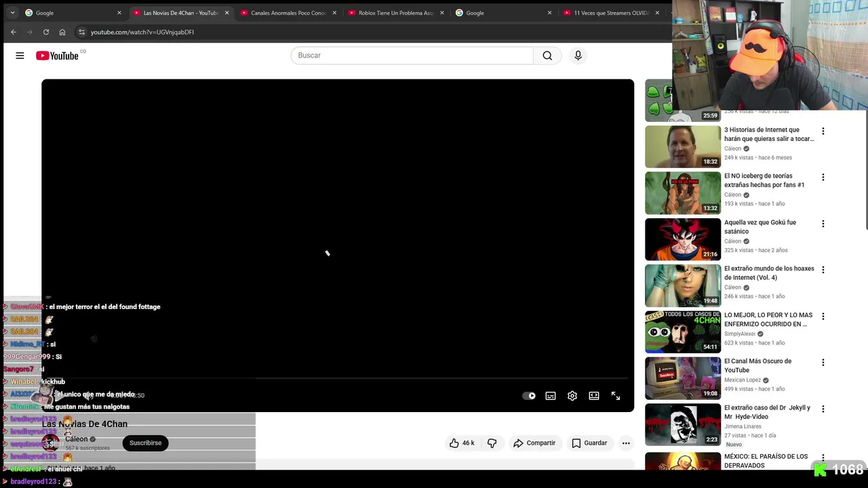Open options for El NO iceberg video
This screenshot has width=868, height=488.
point(823,177)
